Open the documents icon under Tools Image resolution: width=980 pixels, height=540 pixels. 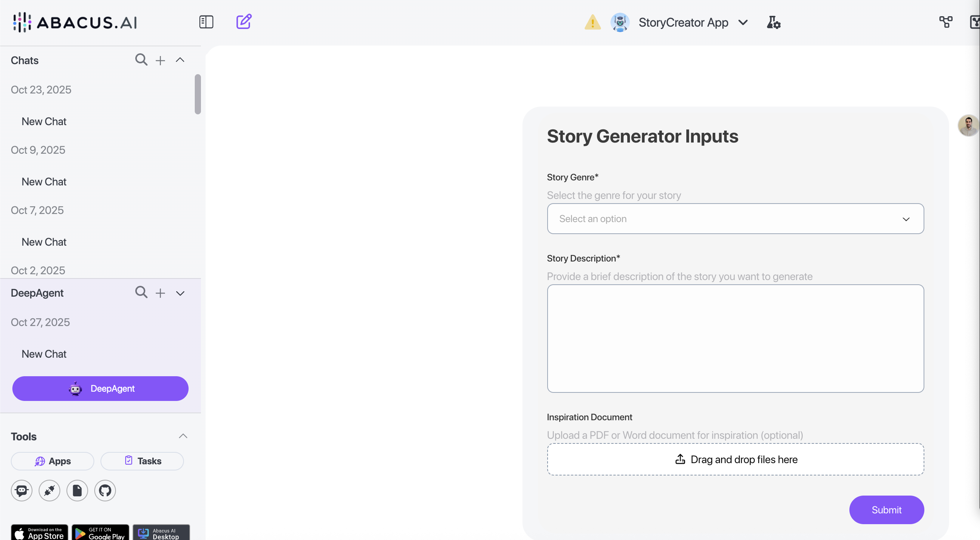pos(77,490)
